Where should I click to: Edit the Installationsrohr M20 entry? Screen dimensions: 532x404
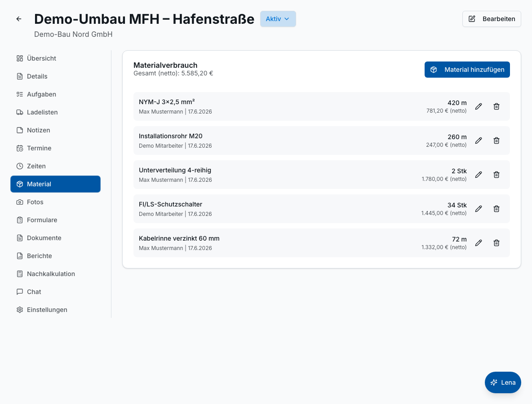479,141
